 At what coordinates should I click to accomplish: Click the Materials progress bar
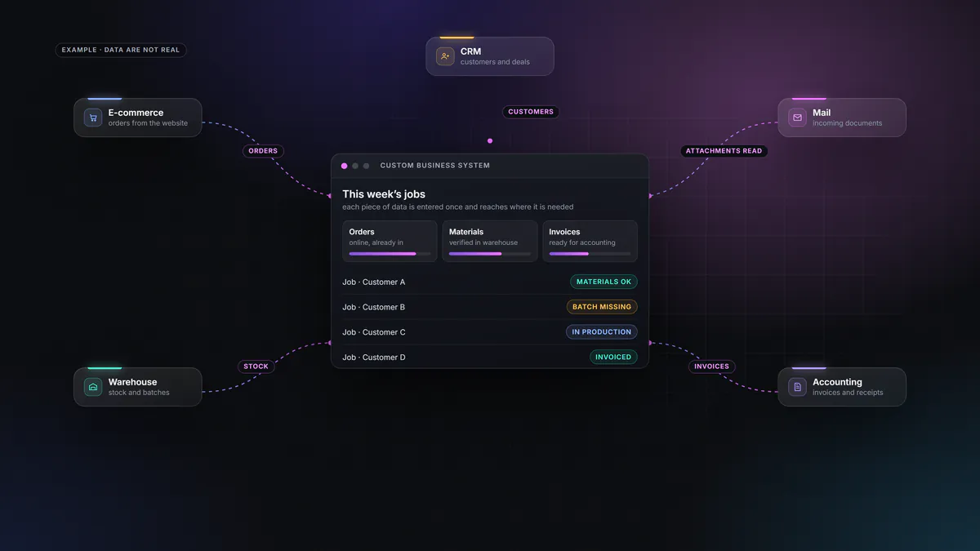(490, 254)
